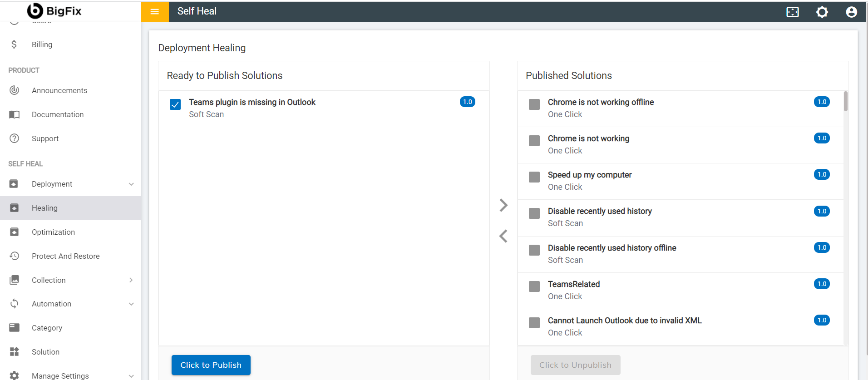868x380 pixels.
Task: Check Disable recently used history
Action: (x=534, y=213)
